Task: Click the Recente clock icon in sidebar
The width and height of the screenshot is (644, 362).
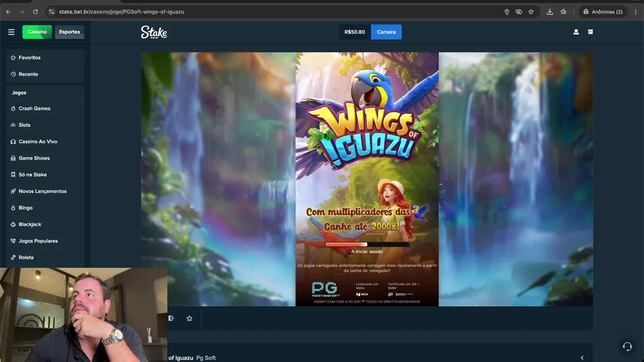Action: pyautogui.click(x=14, y=74)
